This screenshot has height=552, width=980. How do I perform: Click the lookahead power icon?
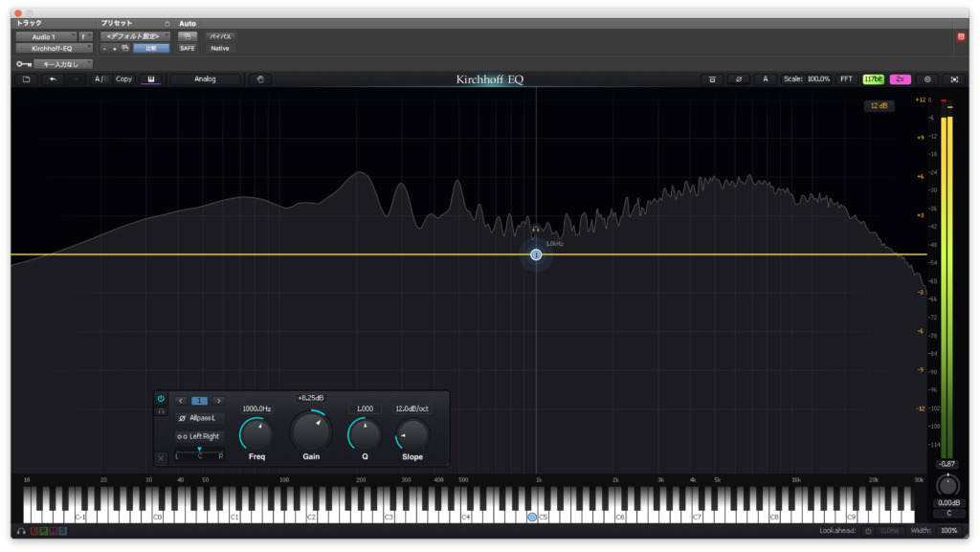coord(867,531)
